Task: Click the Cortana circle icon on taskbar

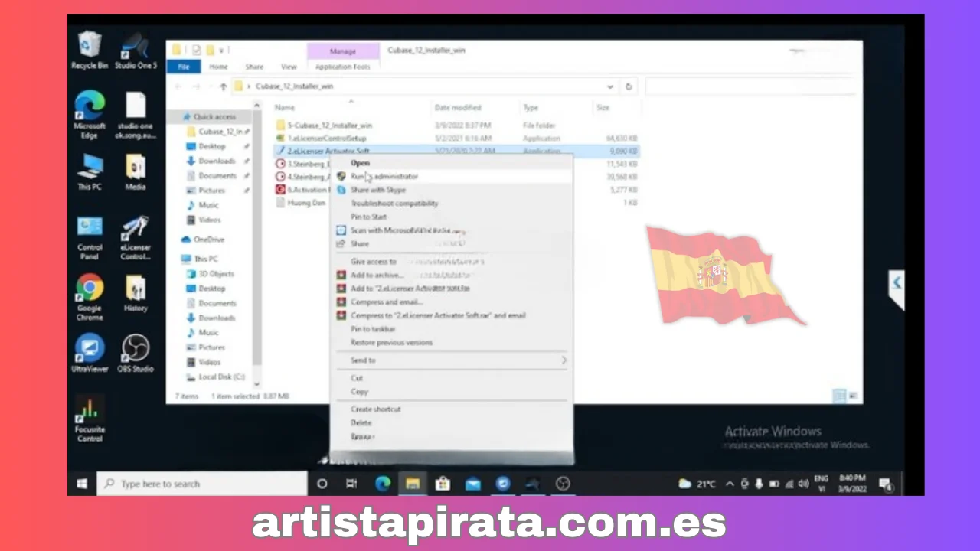Action: coord(322,484)
